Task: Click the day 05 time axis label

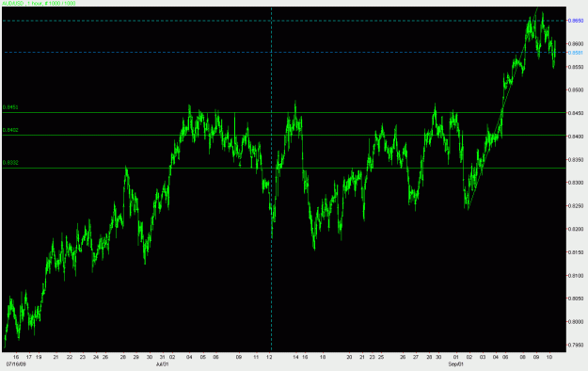Action: (203, 357)
